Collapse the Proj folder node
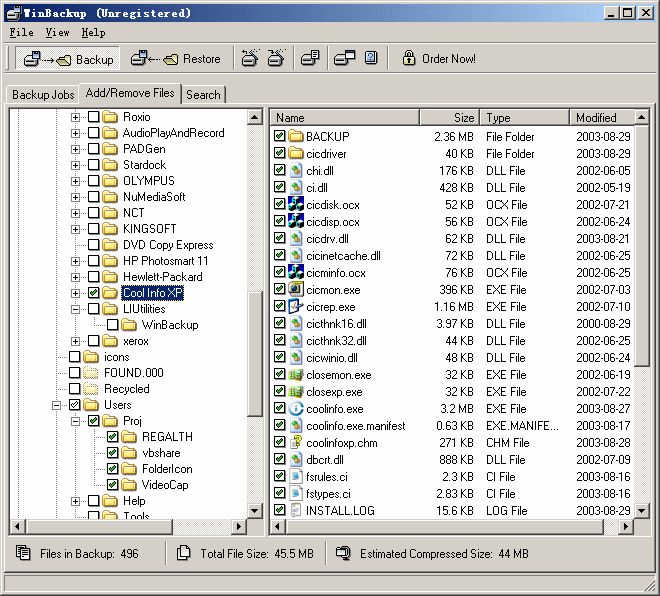 click(75, 421)
